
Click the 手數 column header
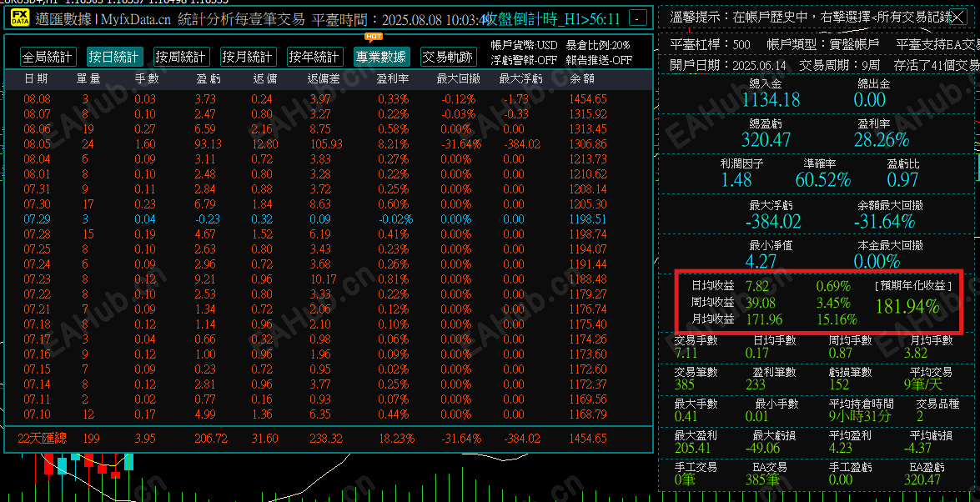(147, 78)
